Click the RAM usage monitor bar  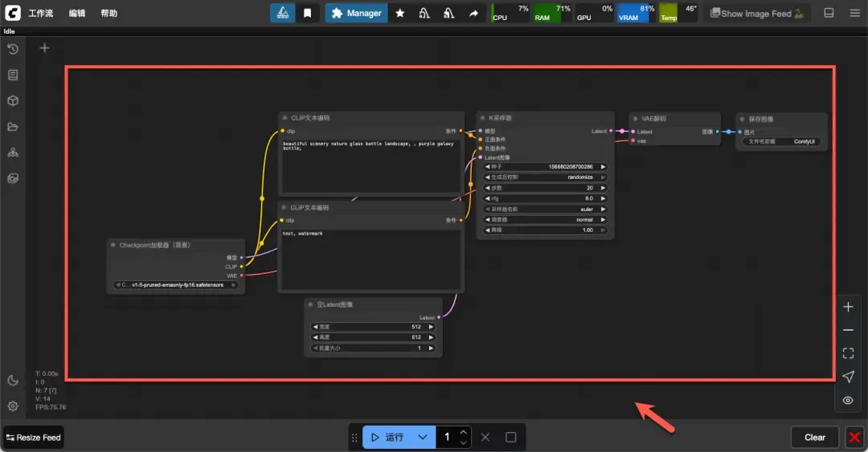pos(552,13)
